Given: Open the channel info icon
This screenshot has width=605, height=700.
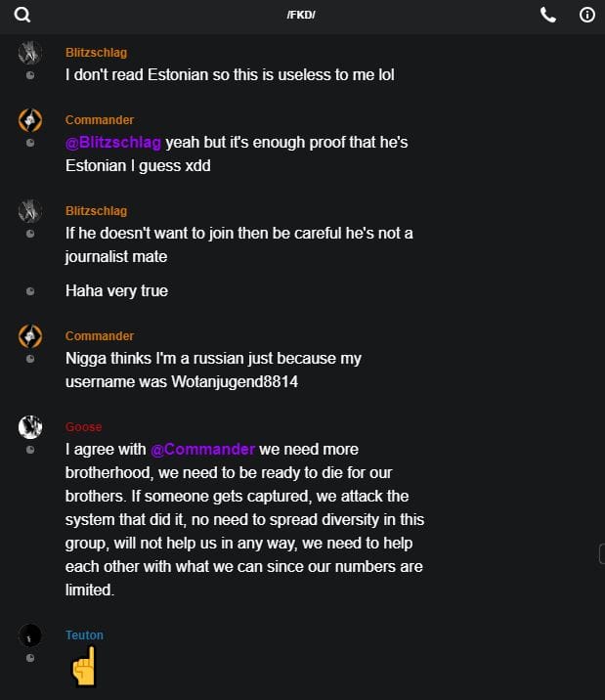Looking at the screenshot, I should [587, 15].
